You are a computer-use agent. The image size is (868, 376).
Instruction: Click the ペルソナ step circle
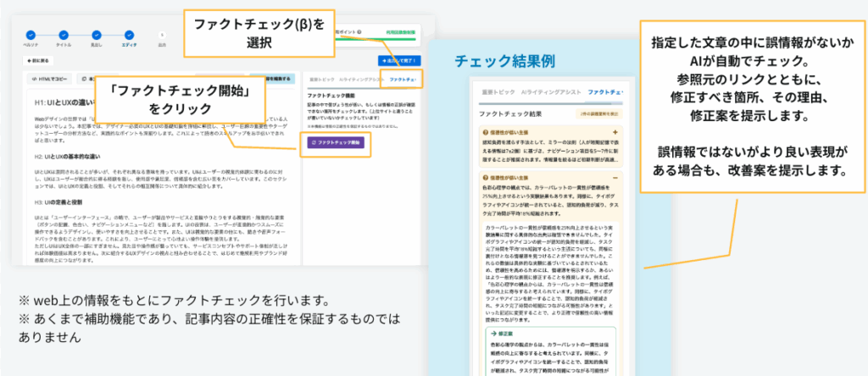click(31, 35)
